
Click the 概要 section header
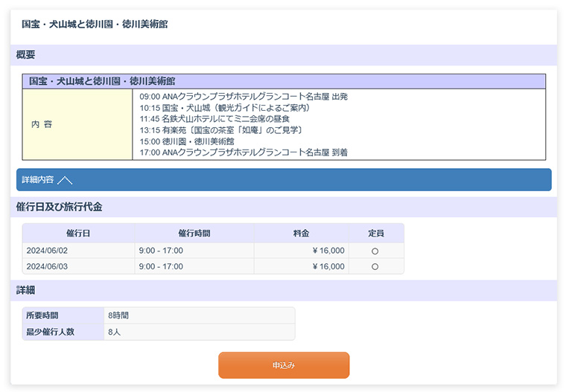point(25,55)
